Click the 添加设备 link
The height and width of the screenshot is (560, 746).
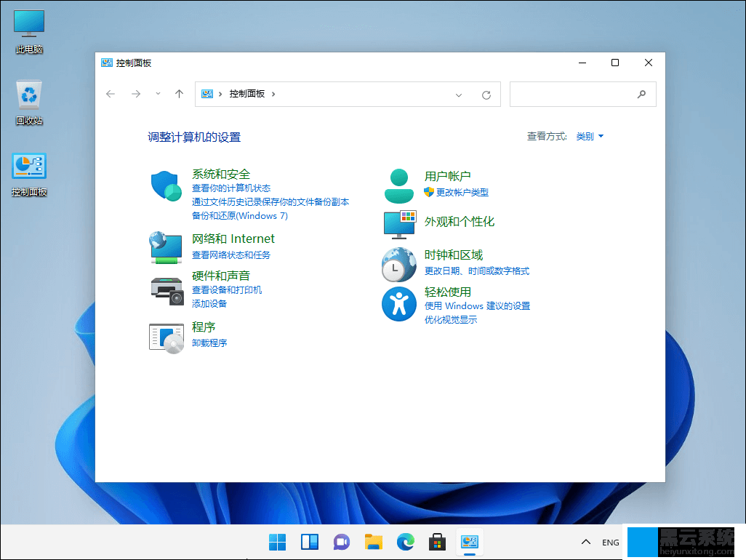(x=209, y=304)
